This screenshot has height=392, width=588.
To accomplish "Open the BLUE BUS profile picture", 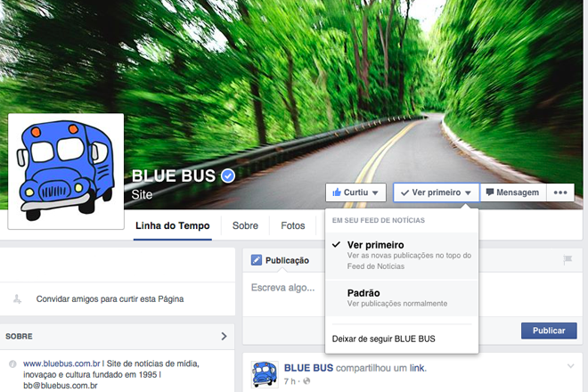I will pyautogui.click(x=66, y=171).
